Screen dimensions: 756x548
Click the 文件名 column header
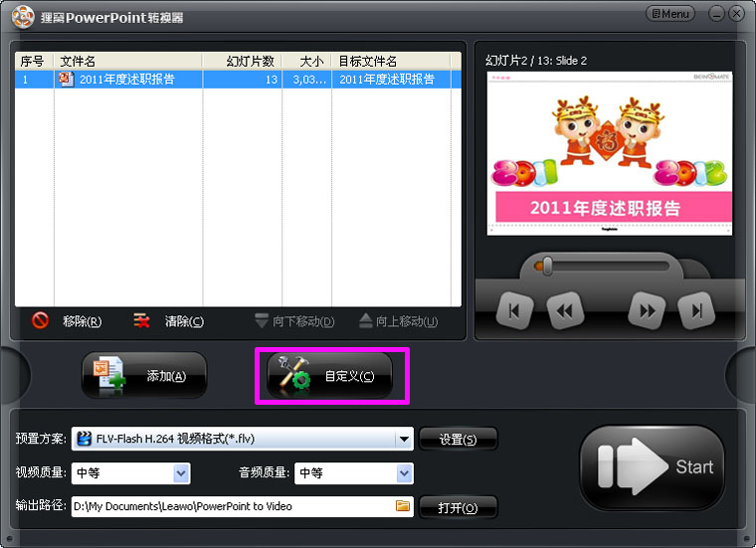click(127, 62)
